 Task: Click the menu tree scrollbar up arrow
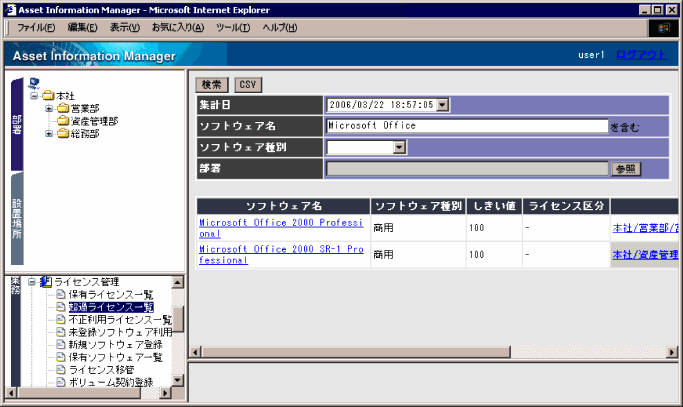pyautogui.click(x=177, y=282)
